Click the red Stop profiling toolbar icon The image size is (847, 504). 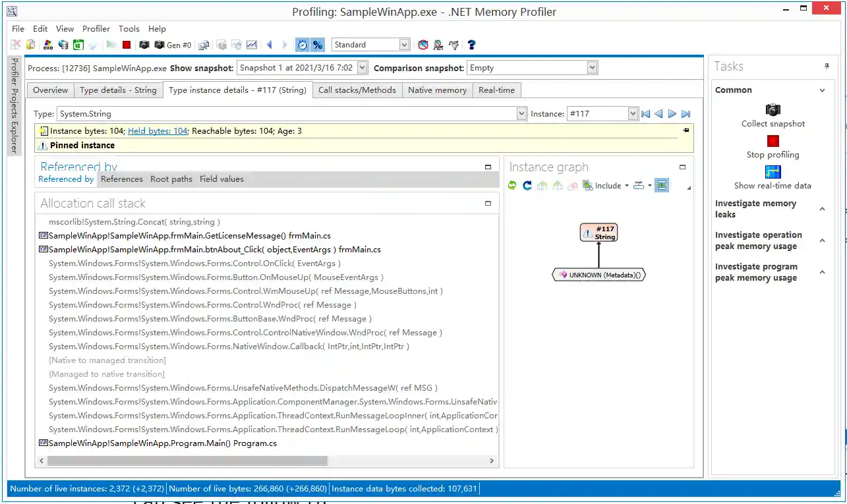click(x=127, y=45)
